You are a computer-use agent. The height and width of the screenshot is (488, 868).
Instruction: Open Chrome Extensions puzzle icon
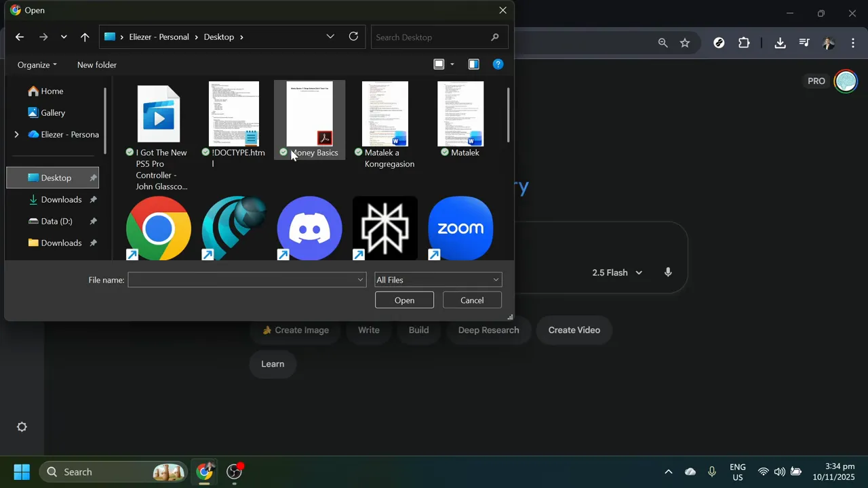click(x=744, y=43)
